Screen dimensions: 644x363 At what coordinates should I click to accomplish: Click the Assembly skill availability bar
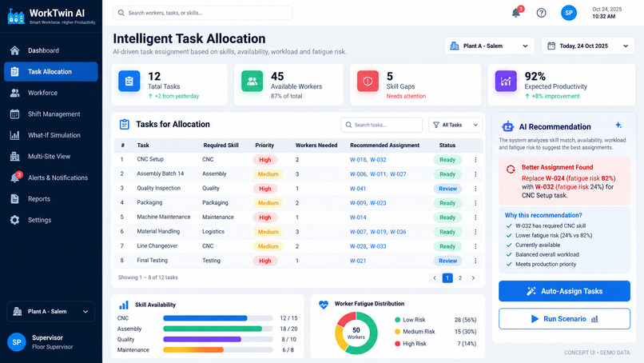[x=217, y=329]
